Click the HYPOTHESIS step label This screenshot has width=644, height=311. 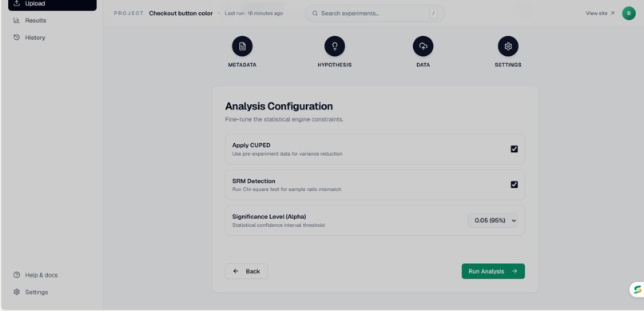(x=335, y=65)
